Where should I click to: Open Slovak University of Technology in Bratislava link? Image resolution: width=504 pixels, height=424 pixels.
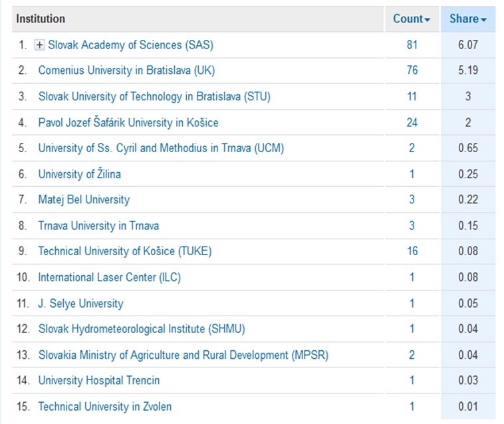154,96
